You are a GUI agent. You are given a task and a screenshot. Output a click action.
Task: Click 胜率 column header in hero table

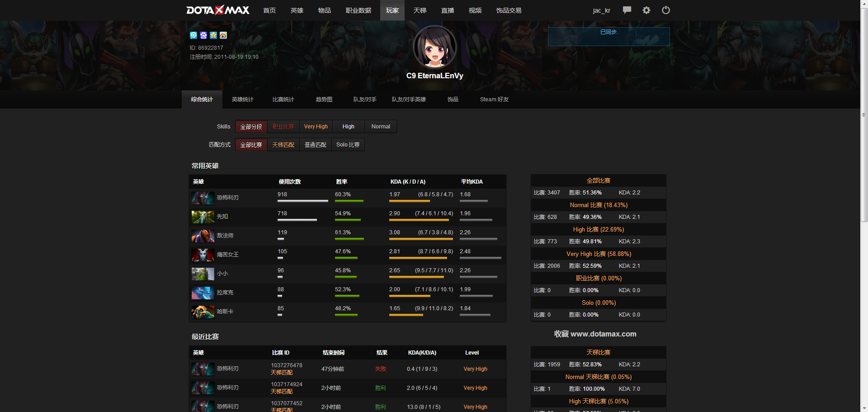[342, 182]
